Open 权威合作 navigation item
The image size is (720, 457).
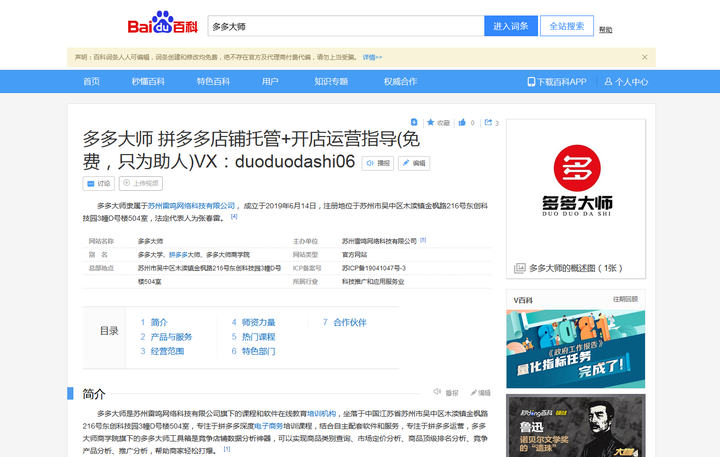[400, 81]
